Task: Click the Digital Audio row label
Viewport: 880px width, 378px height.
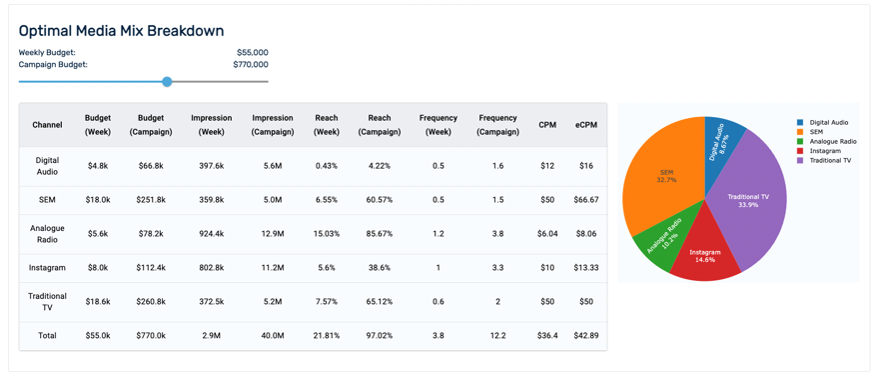Action: pos(47,166)
